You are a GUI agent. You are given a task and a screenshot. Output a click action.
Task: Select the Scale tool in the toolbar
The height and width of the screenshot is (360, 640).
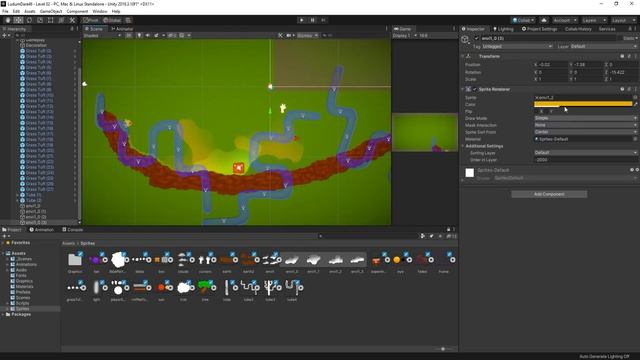pos(40,20)
